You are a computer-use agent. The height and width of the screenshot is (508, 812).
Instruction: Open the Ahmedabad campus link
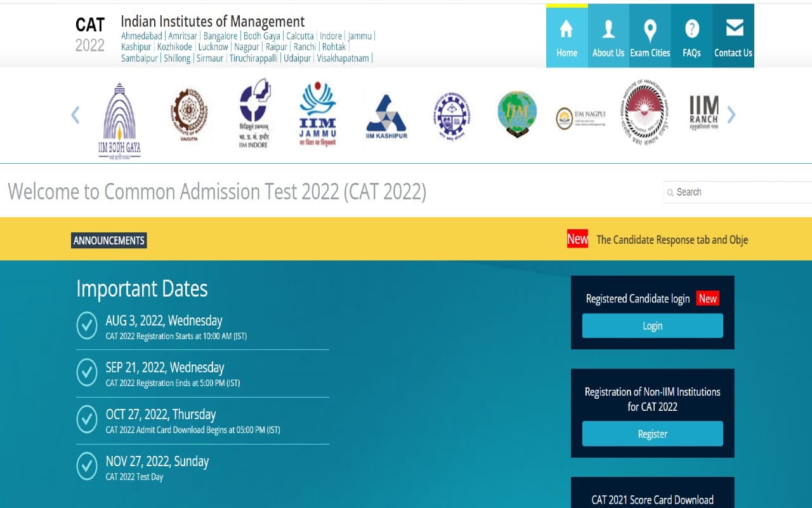point(141,36)
